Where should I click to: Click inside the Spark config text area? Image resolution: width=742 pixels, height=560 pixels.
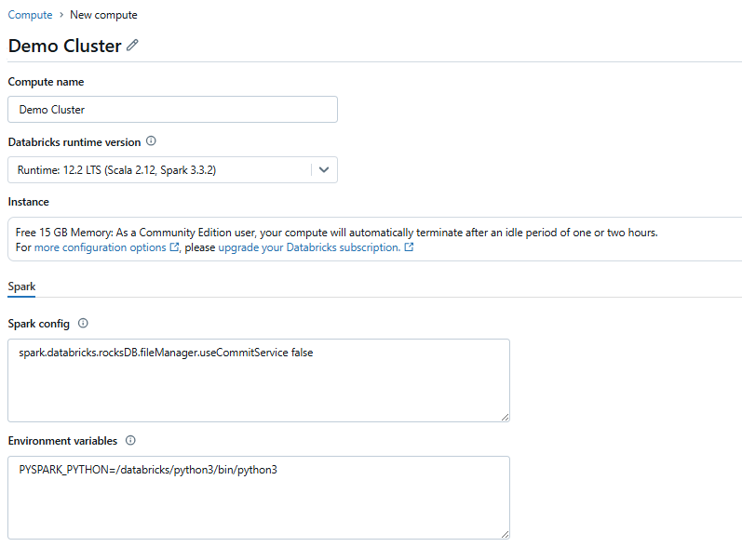tap(259, 380)
